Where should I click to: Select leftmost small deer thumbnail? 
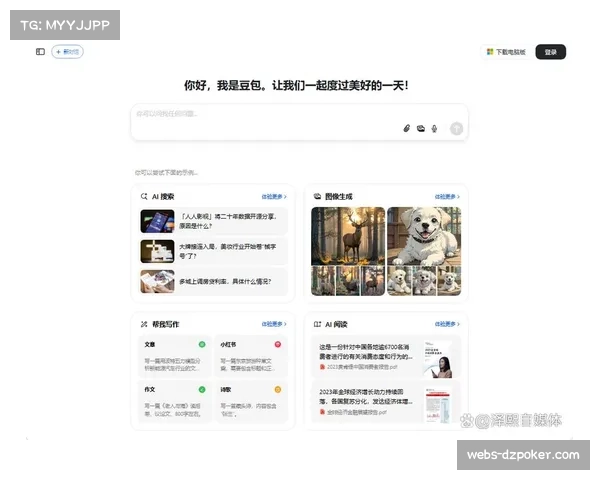click(x=323, y=281)
